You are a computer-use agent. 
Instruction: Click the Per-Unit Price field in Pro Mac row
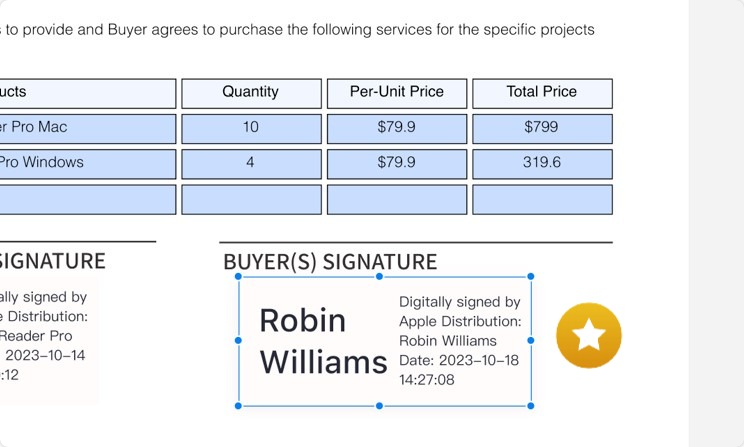click(x=397, y=129)
